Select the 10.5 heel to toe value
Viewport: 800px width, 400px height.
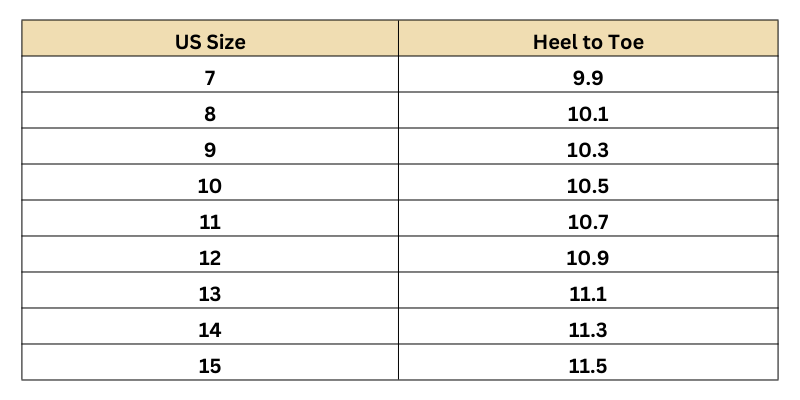coord(588,186)
